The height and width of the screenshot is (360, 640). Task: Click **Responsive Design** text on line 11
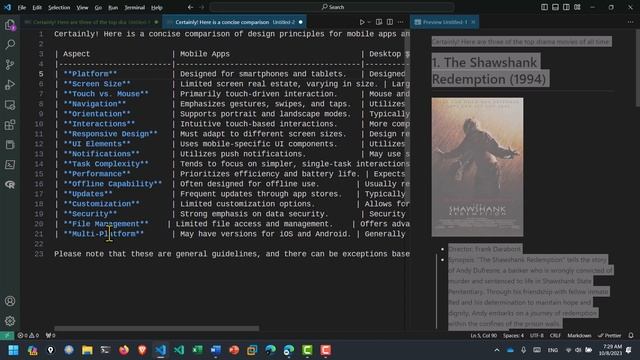(110, 134)
